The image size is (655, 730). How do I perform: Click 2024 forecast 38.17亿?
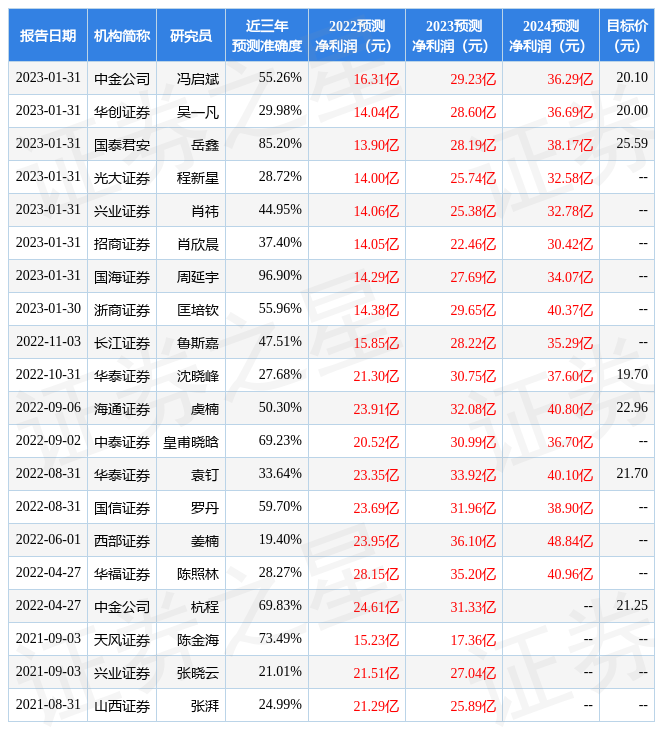570,145
